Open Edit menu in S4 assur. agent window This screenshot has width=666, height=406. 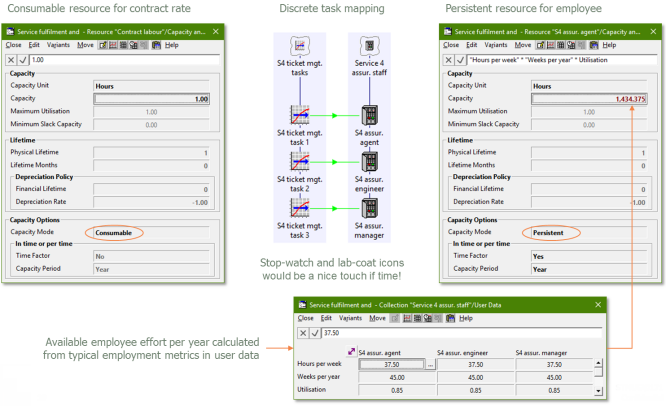click(x=470, y=45)
